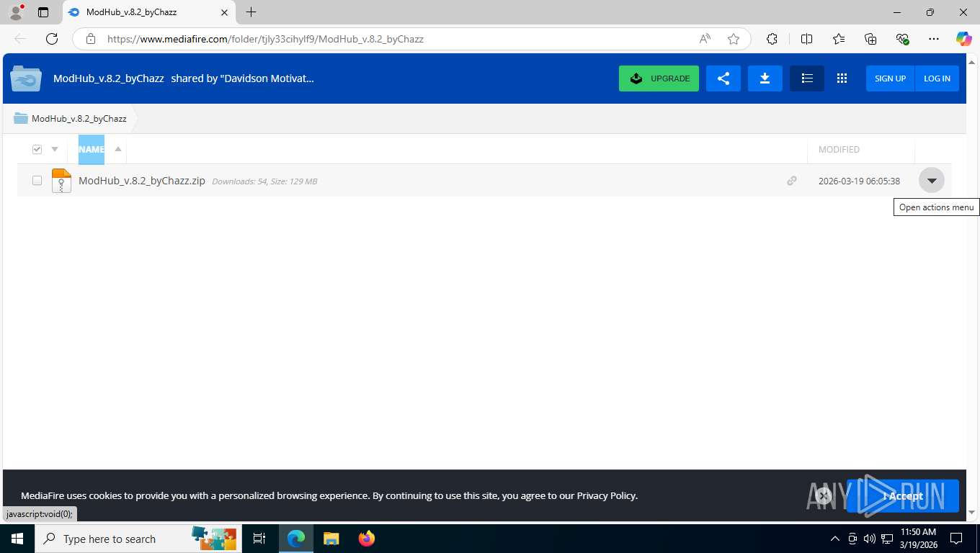Image resolution: width=980 pixels, height=553 pixels.
Task: Open Collections icon in toolbar
Action: pyautogui.click(x=870, y=39)
